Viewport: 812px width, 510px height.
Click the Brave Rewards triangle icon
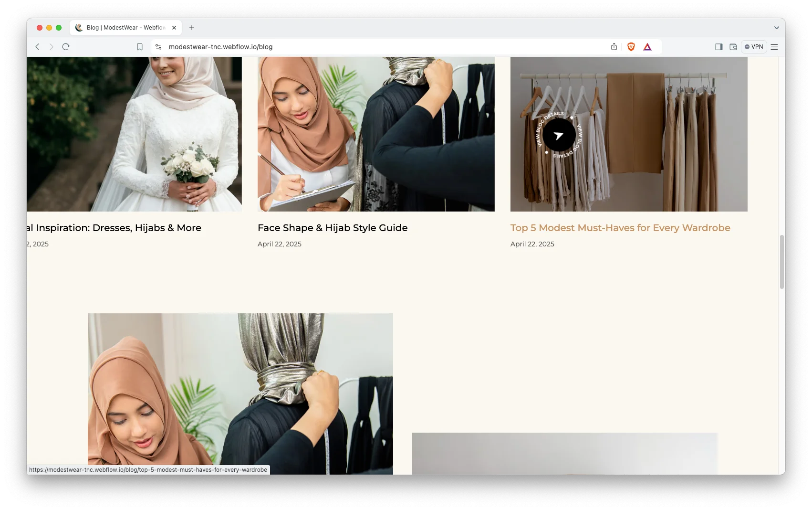[647, 47]
